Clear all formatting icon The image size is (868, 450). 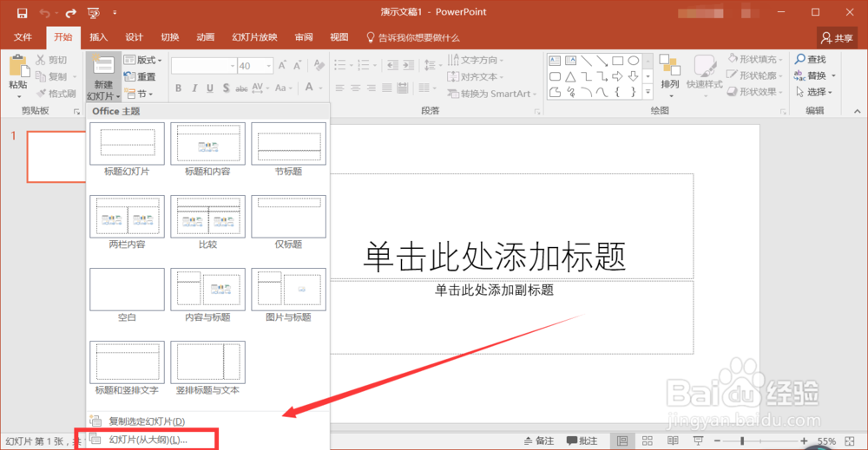tap(319, 66)
